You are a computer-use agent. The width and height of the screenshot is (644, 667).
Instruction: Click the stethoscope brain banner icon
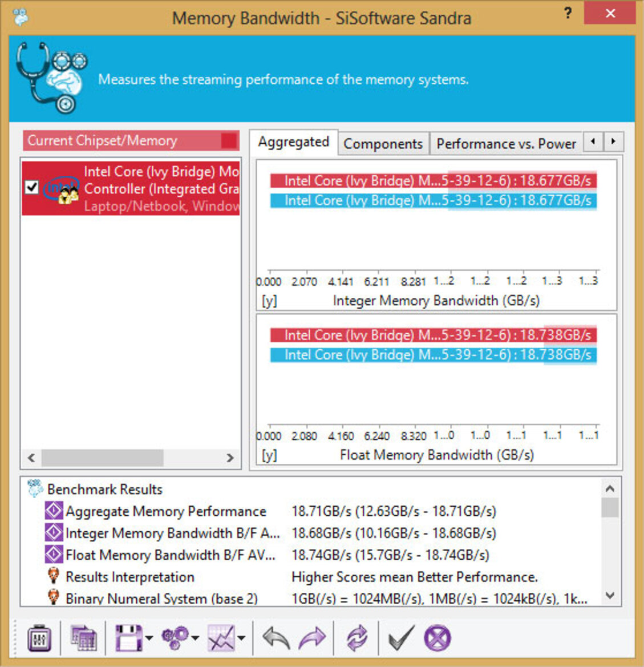coord(52,78)
